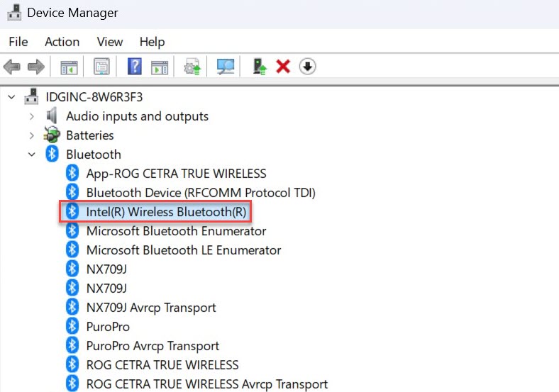Click the red X Uninstall device icon
The width and height of the screenshot is (559, 392).
pos(283,67)
